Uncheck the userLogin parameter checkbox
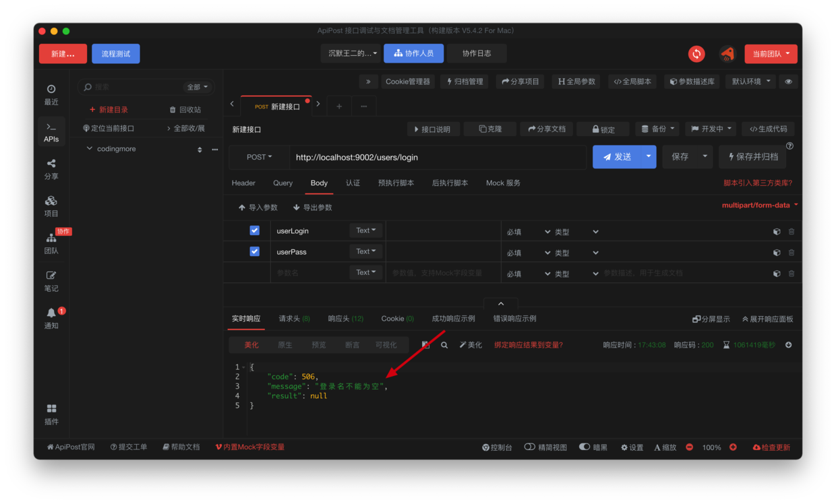This screenshot has width=836, height=504. pyautogui.click(x=254, y=230)
